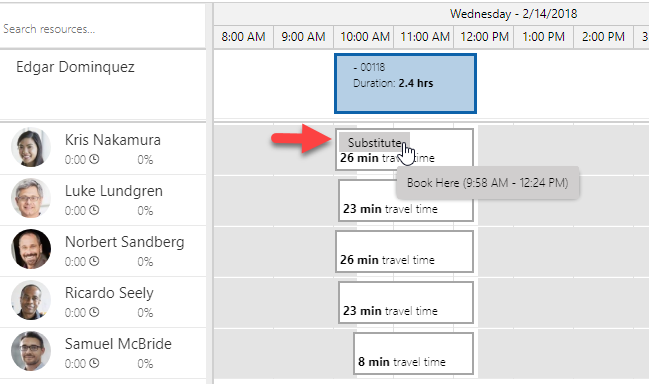Click the clock icon under Kris Nakamura
This screenshot has width=649, height=384.
[94, 159]
